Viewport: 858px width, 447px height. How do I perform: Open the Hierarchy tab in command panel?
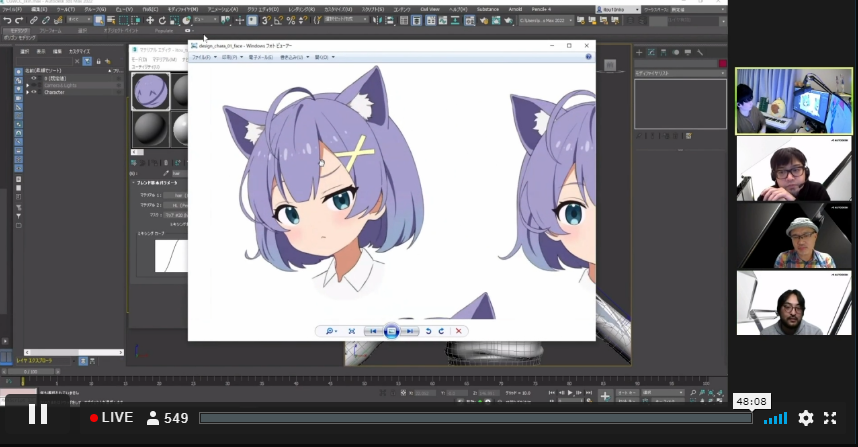click(663, 53)
